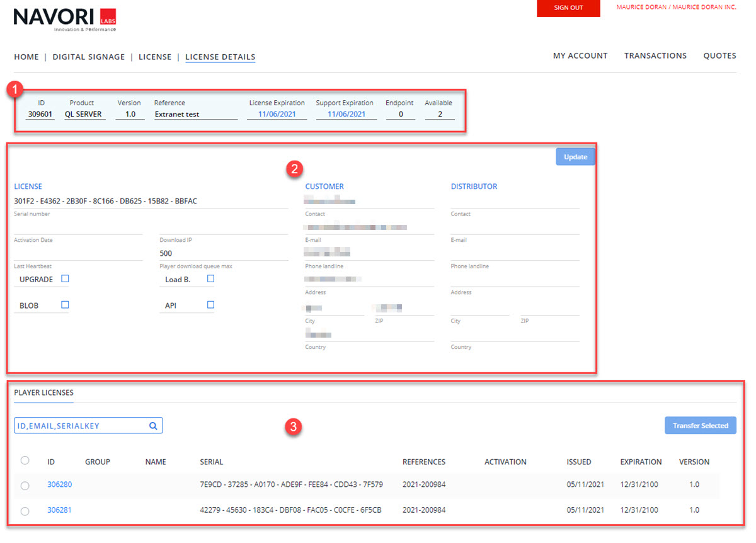
Task: Click REFERENCES column header
Action: 424,462
